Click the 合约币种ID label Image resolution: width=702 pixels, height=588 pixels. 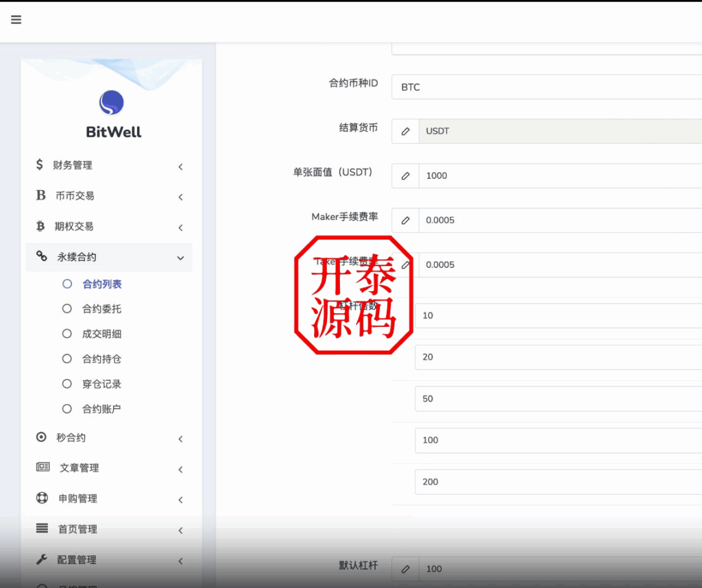(353, 83)
